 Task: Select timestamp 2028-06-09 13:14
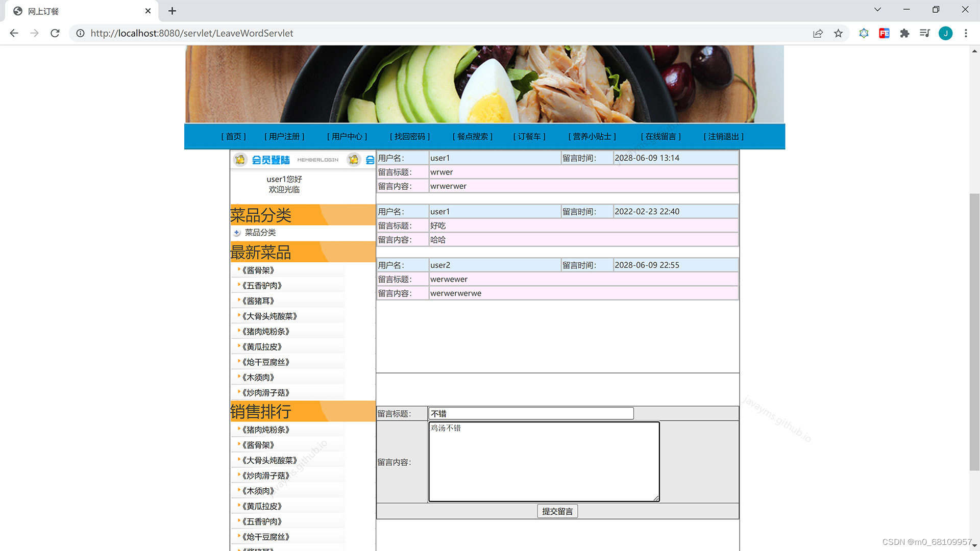tap(647, 158)
